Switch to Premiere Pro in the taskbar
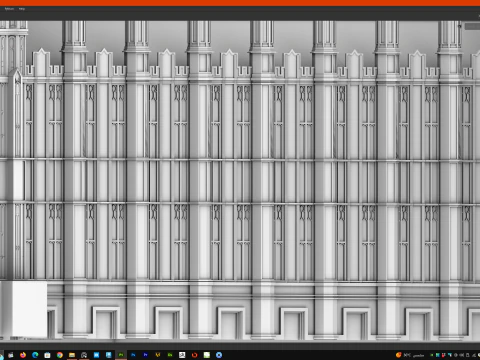 145,355
